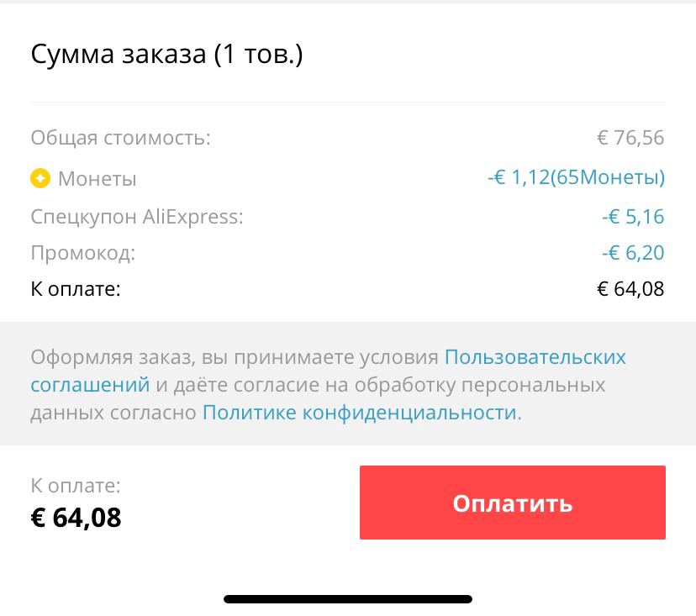
Task: Tap the iOS home indicator bar
Action: tap(348, 599)
